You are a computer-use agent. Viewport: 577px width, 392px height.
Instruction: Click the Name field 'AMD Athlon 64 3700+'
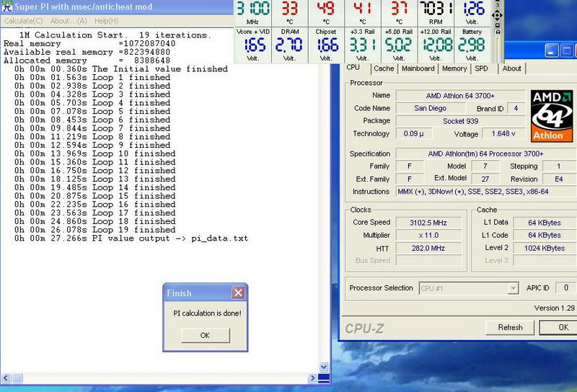tap(460, 96)
